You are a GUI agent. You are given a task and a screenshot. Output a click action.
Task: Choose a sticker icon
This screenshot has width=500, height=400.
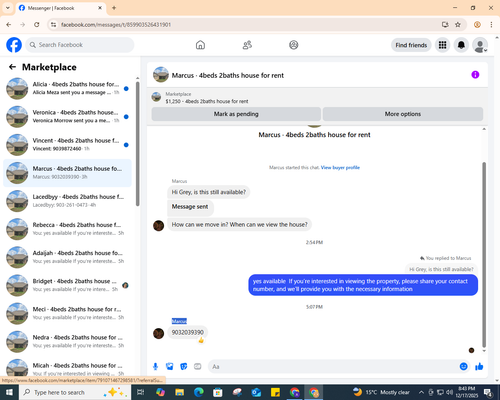[x=184, y=367]
